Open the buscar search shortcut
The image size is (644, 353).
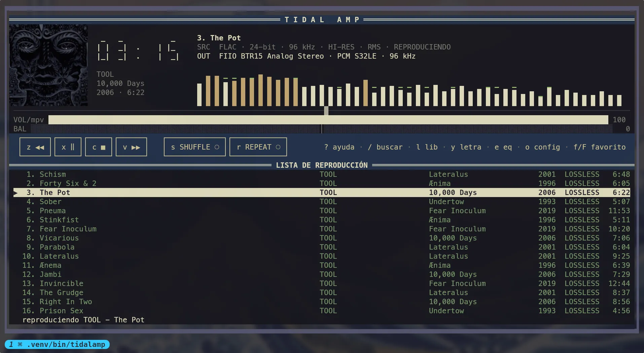point(385,147)
